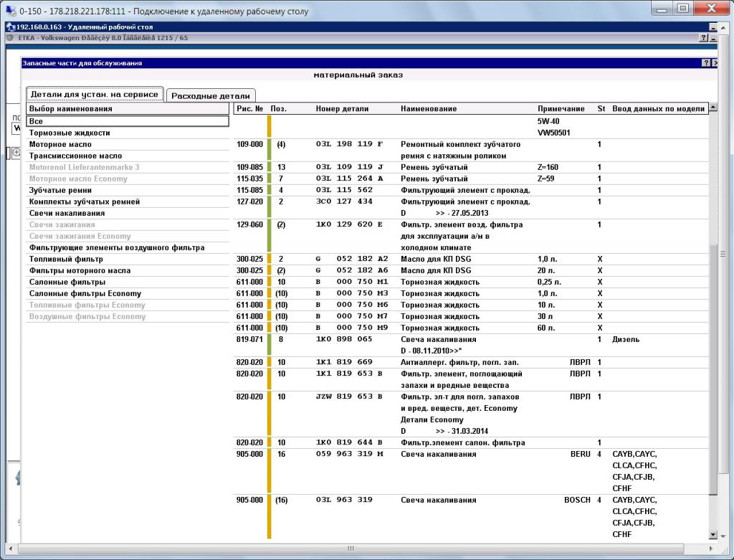Click the 'Примечание' column header
This screenshot has width=734, height=560.
pyautogui.click(x=561, y=108)
